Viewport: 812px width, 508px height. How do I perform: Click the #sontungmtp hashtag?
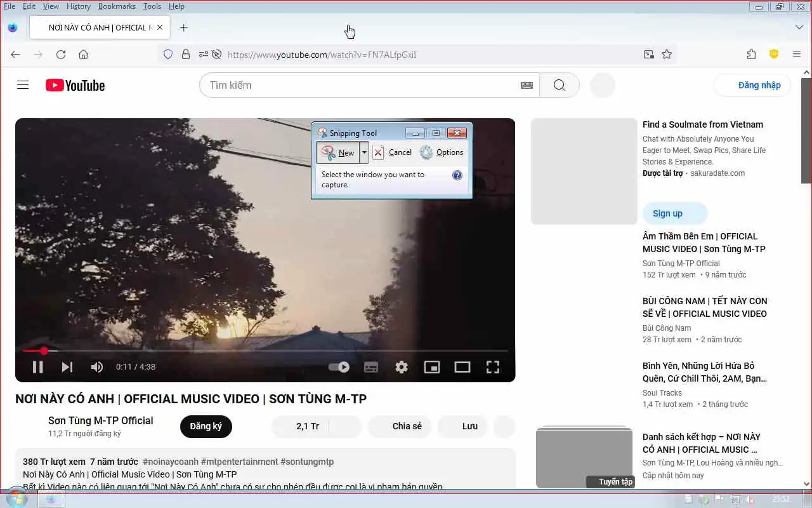(x=307, y=462)
